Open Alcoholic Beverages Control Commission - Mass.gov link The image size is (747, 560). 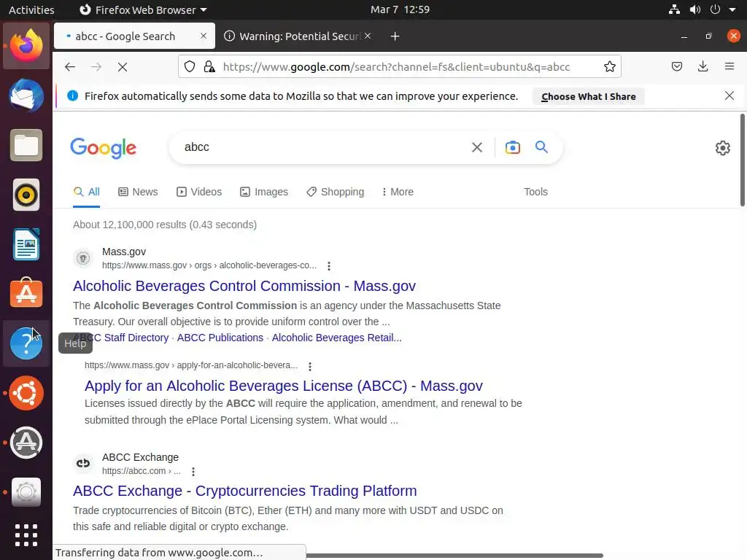click(x=244, y=286)
